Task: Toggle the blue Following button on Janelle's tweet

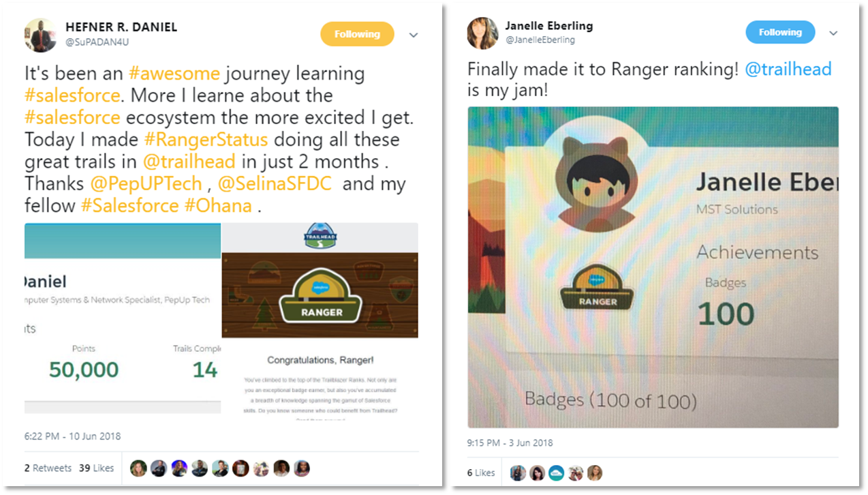Action: pos(780,32)
